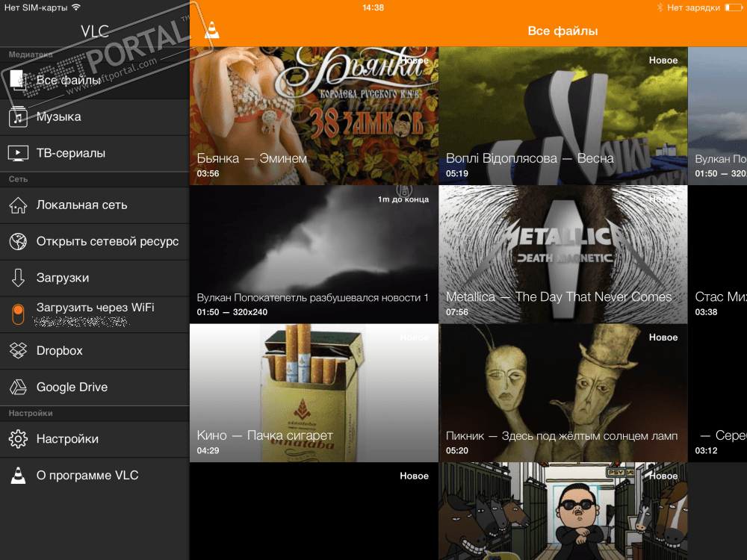This screenshot has height=560, width=747.
Task: Click the 1m до конца label
Action: coord(403,199)
